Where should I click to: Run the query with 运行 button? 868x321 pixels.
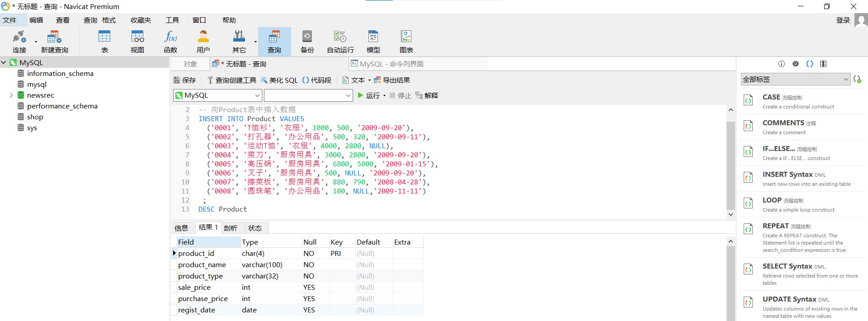pos(368,95)
